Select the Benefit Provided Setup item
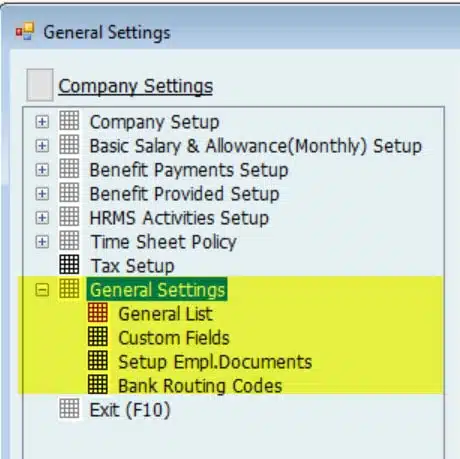Image resolution: width=460 pixels, height=459 pixels. 185,194
